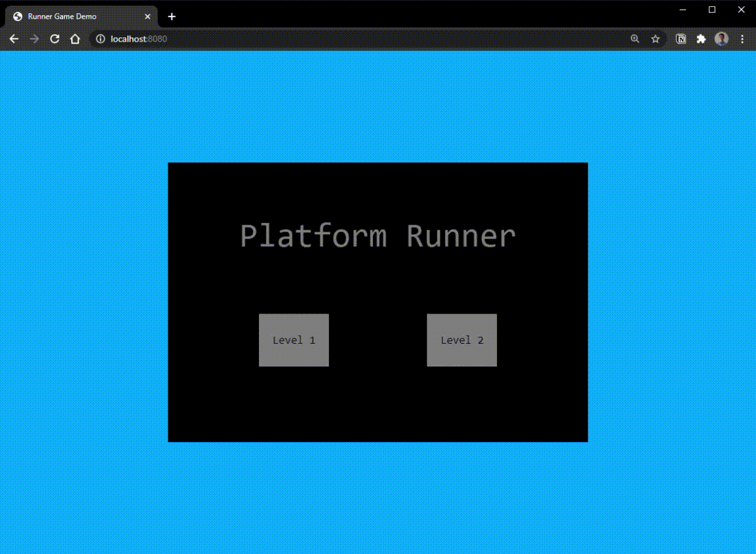This screenshot has width=756, height=554.
Task: Open the Extensions puzzle-piece menu
Action: pos(701,39)
